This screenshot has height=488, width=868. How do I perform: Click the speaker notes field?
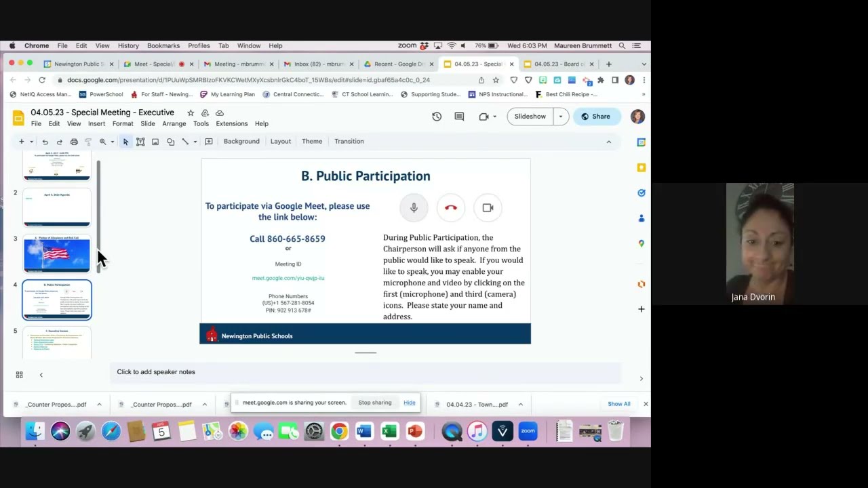[x=366, y=372]
